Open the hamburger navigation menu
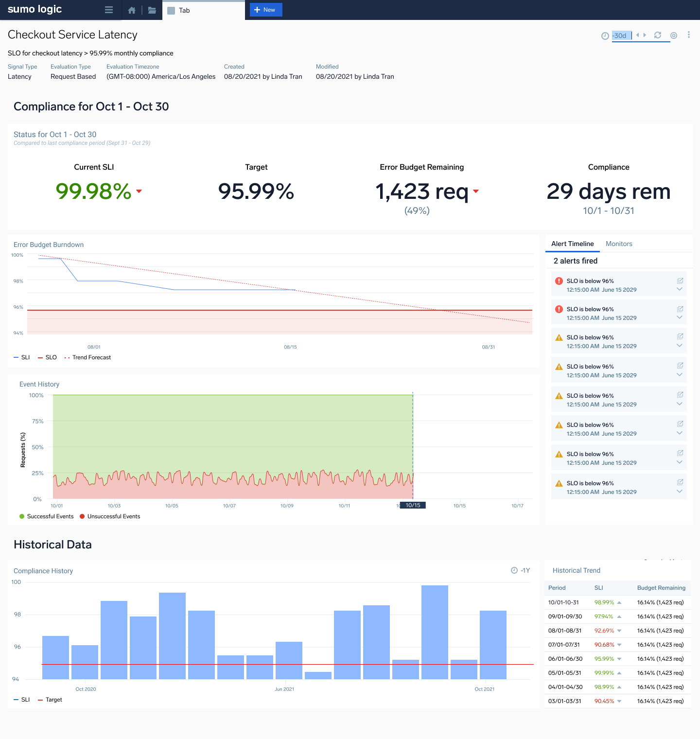The image size is (700, 739). click(x=108, y=10)
